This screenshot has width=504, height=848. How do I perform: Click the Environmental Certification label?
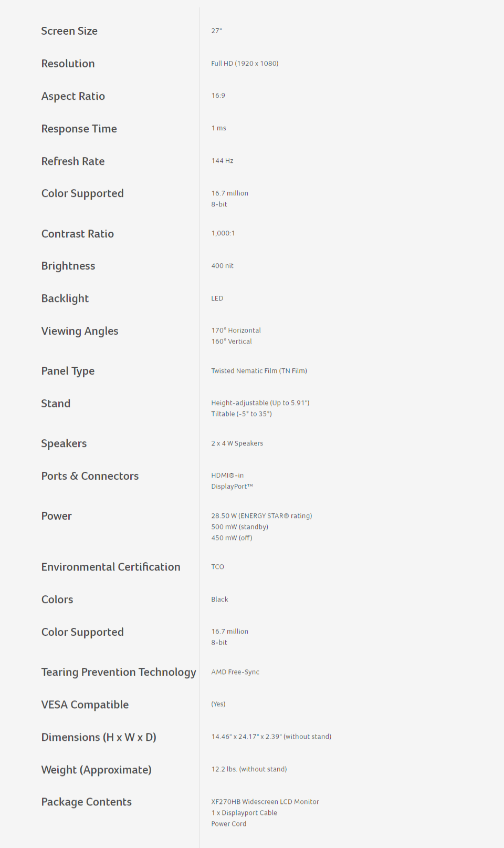(x=111, y=567)
